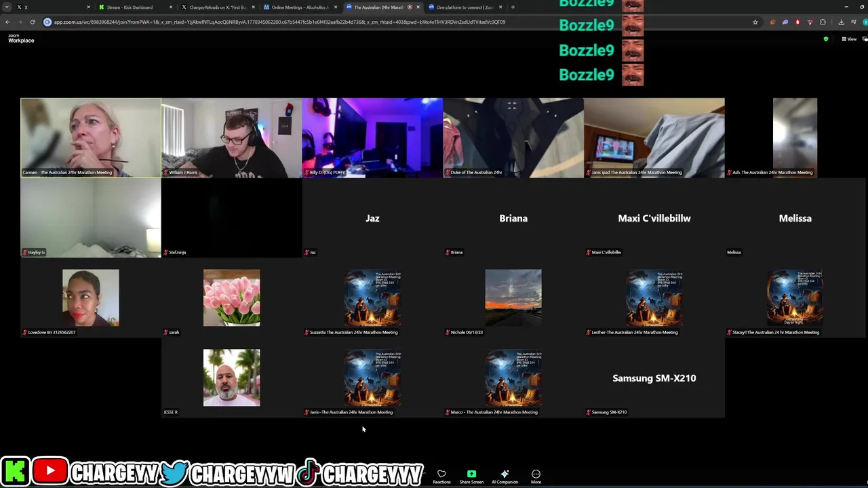The height and width of the screenshot is (488, 868).
Task: Select Suzzette's marathon poster avatar
Action: point(372,298)
